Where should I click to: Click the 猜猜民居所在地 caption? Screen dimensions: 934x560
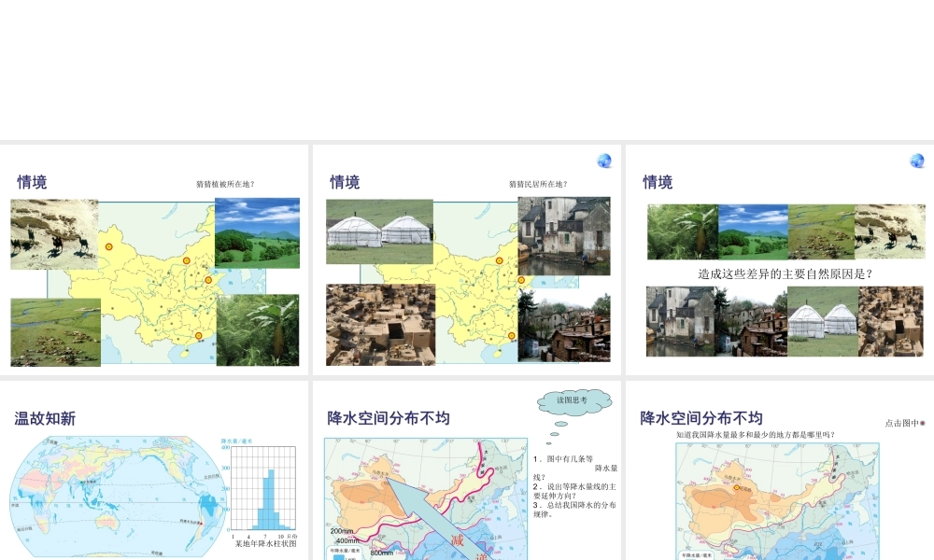pyautogui.click(x=538, y=184)
